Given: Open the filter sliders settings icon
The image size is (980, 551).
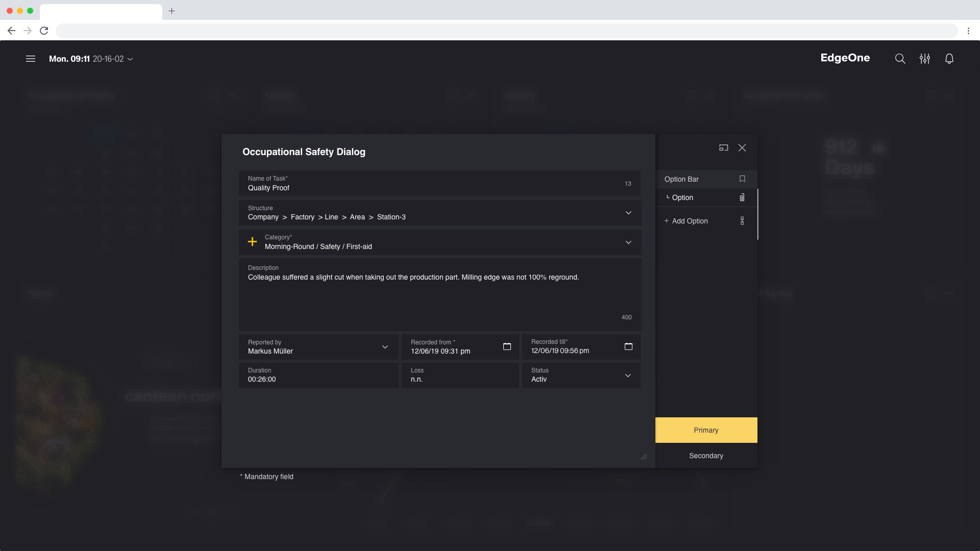Looking at the screenshot, I should coord(924,59).
